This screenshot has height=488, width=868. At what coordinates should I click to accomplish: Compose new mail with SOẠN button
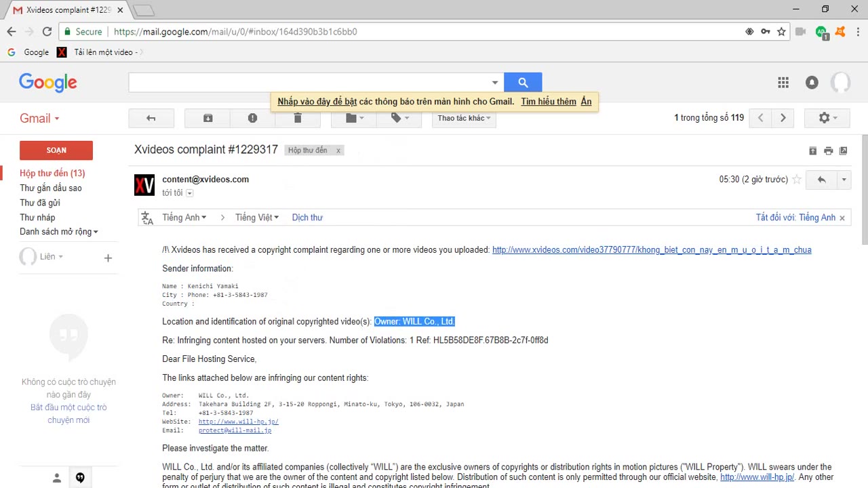pos(56,150)
